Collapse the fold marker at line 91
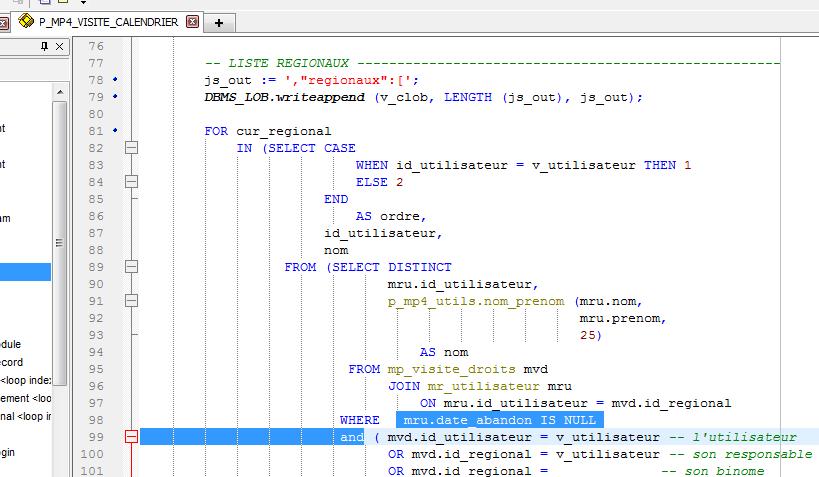The width and height of the screenshot is (819, 477). coord(131,301)
